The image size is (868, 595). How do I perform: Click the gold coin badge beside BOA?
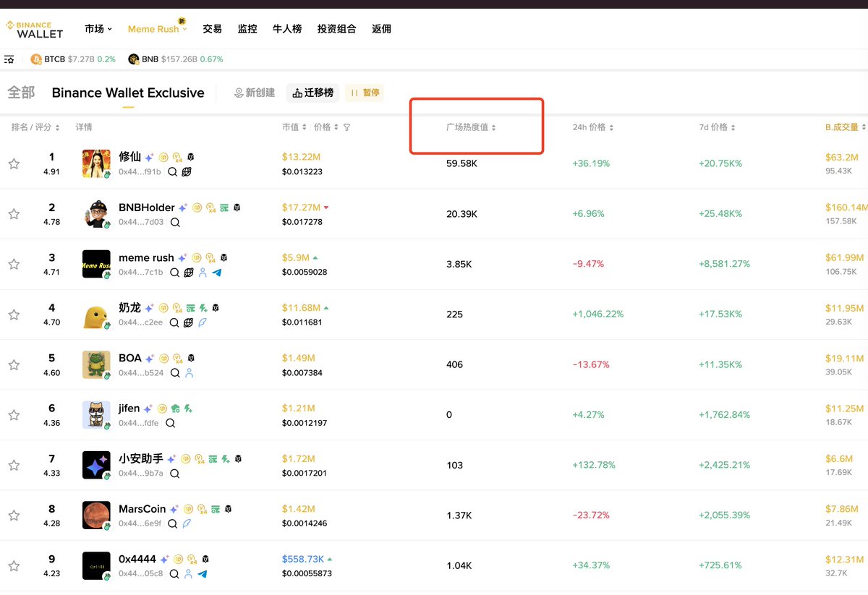[163, 359]
